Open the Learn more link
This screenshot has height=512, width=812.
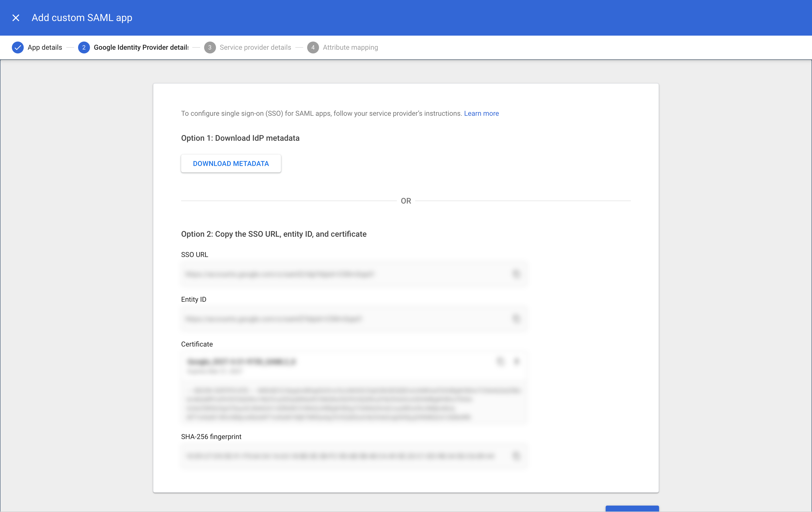point(481,113)
